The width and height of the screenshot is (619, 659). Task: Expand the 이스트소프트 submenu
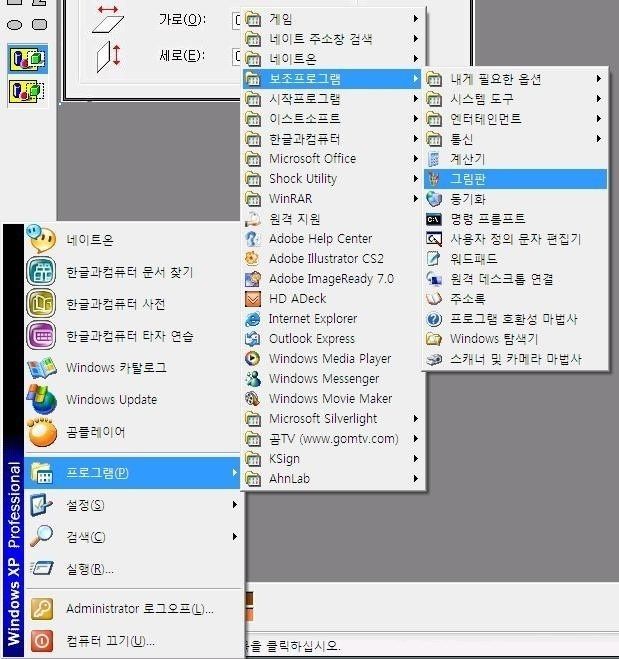[416, 119]
